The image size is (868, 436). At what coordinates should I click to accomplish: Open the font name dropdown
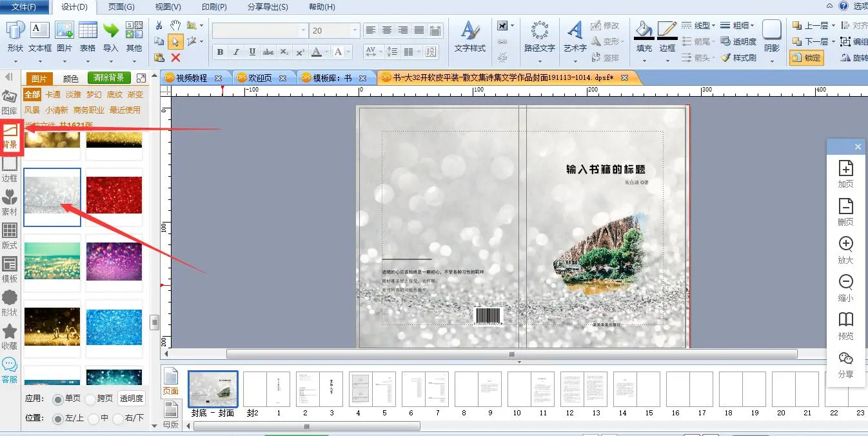pos(303,30)
